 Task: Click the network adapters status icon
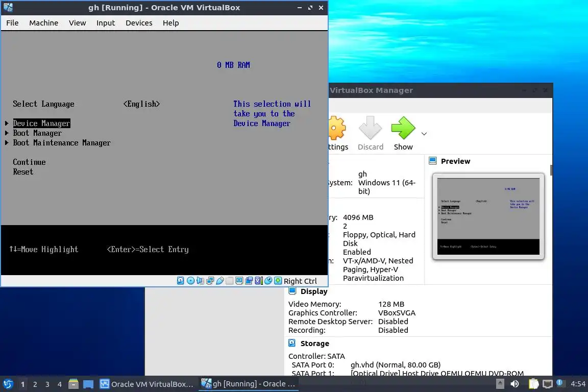(x=210, y=281)
